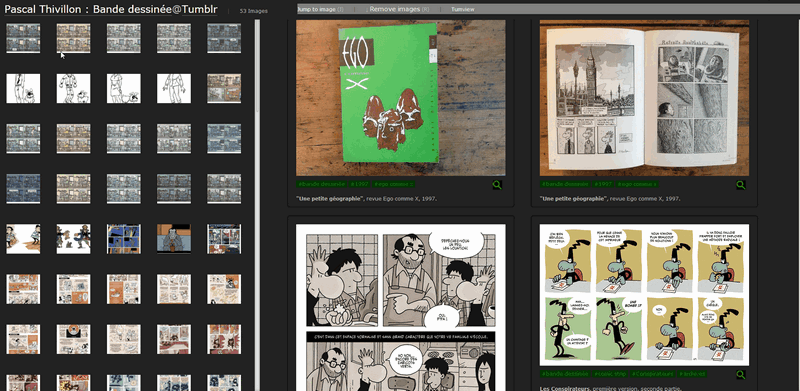
Task: Open the black-and-white comic page with bearded man
Action: [401, 307]
